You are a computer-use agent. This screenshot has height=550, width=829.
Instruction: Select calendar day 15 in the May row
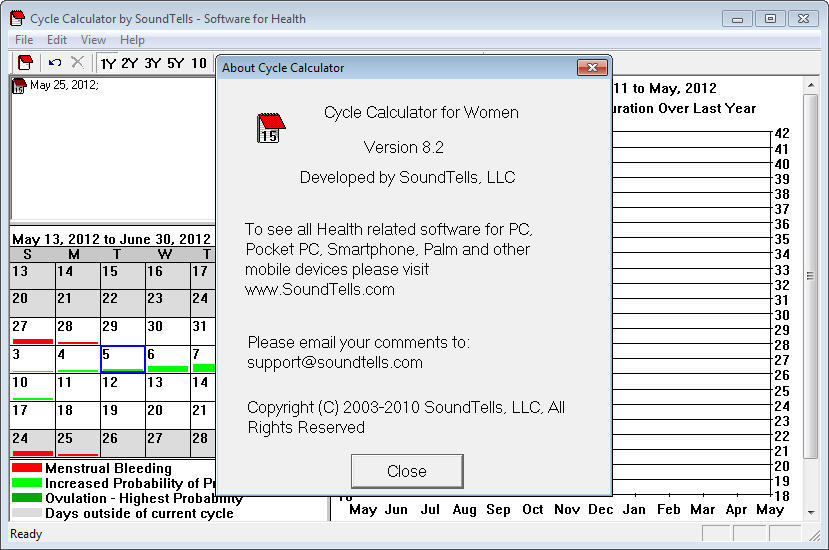click(123, 275)
